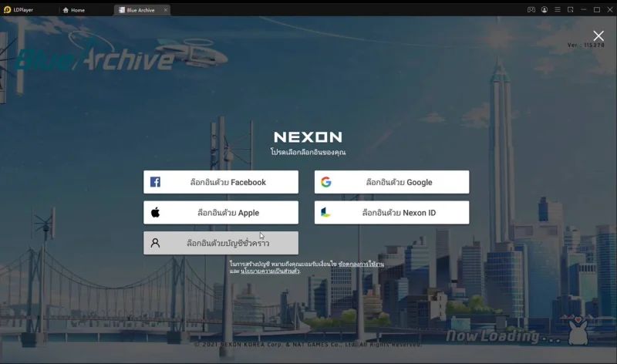Log in with Nexon ID button
Image resolution: width=617 pixels, height=364 pixels.
click(392, 213)
